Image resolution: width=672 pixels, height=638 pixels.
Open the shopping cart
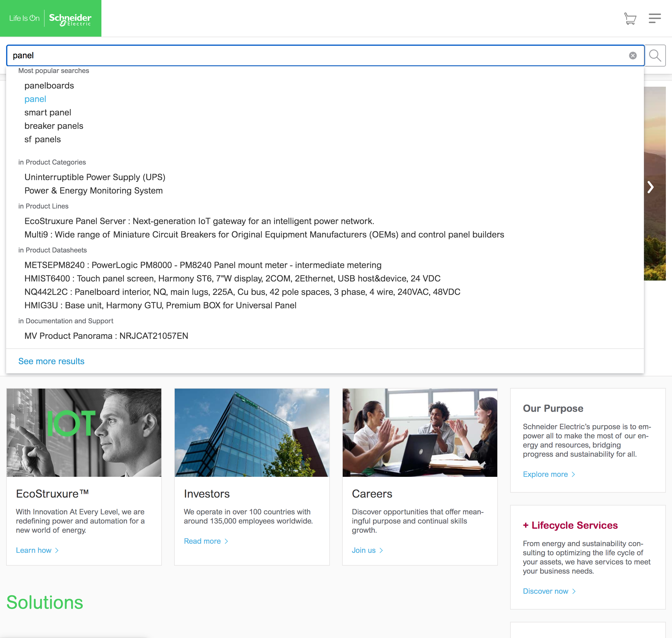pos(630,19)
